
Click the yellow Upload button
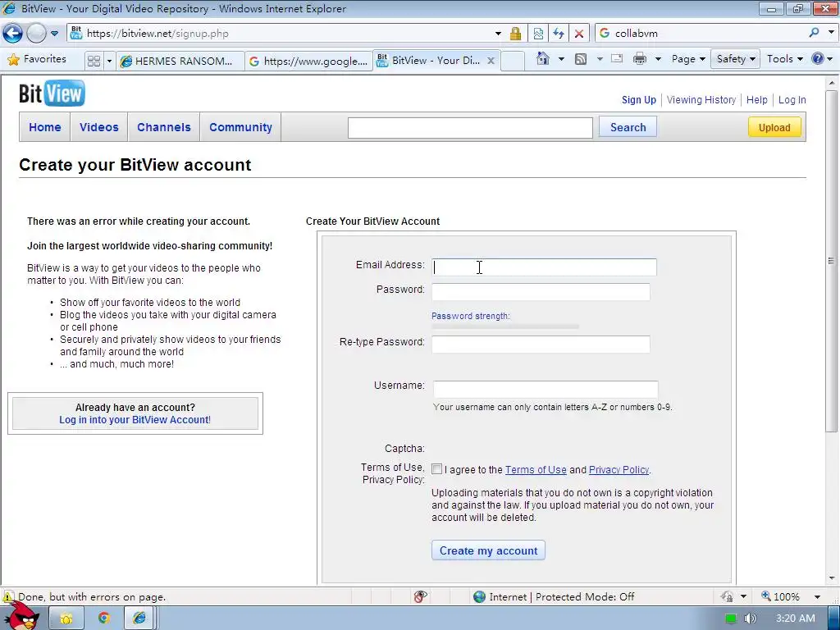774,127
